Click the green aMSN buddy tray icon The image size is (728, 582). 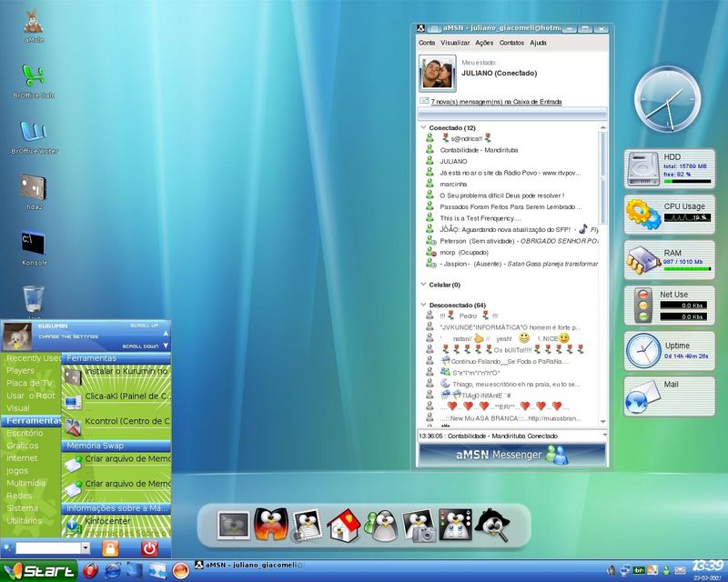[x=666, y=570]
